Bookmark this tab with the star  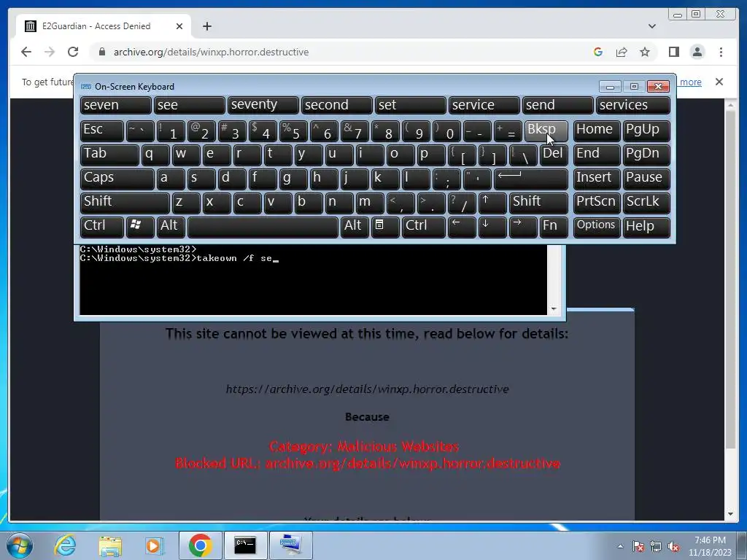tap(645, 52)
